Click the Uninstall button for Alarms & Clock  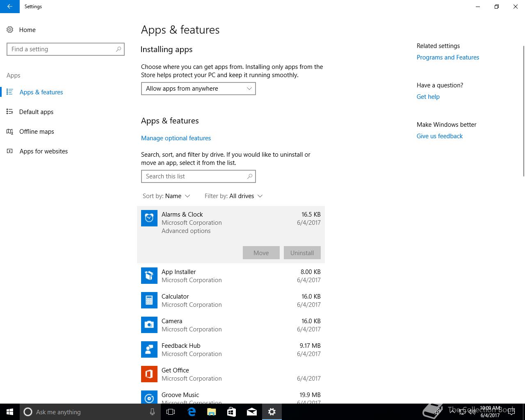click(x=302, y=253)
